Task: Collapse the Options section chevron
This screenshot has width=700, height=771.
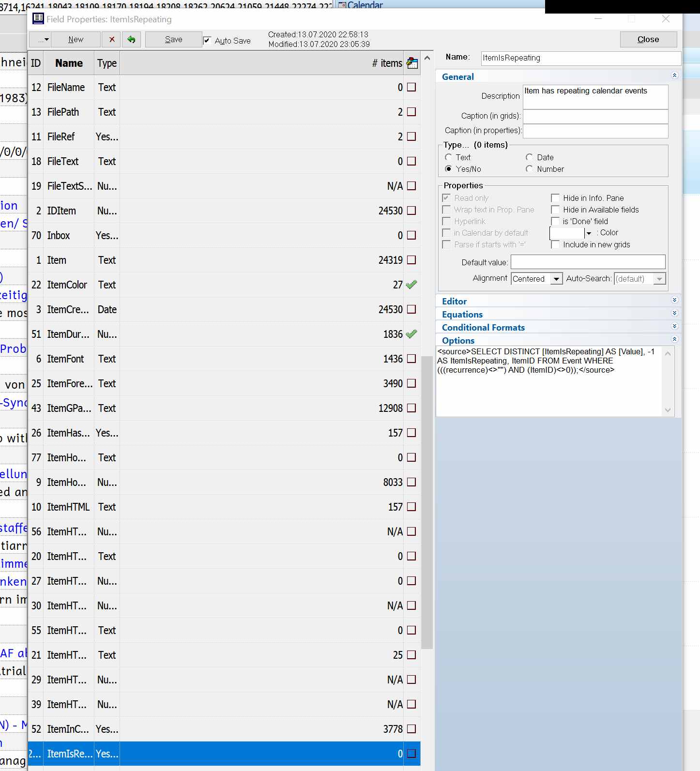Action: click(674, 340)
